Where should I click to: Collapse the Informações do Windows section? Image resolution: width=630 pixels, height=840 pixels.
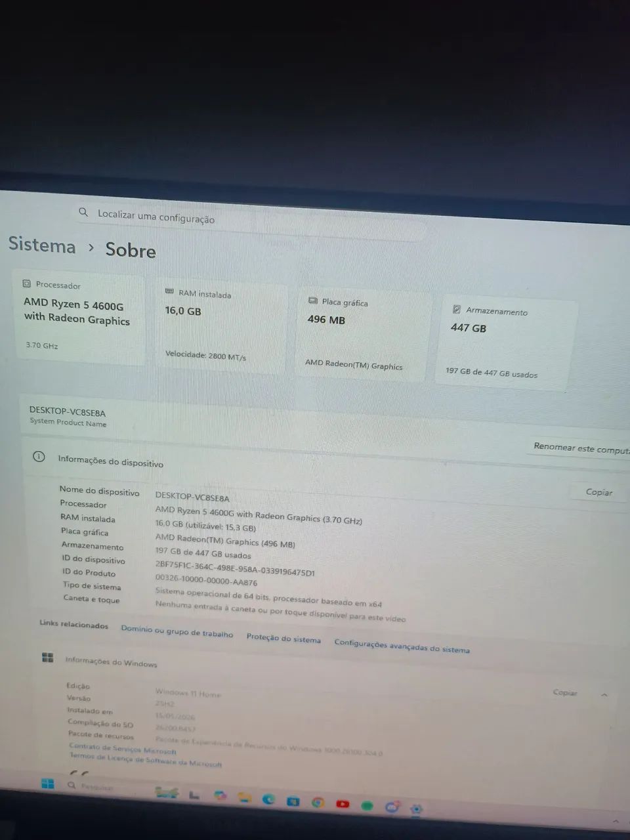tap(604, 694)
